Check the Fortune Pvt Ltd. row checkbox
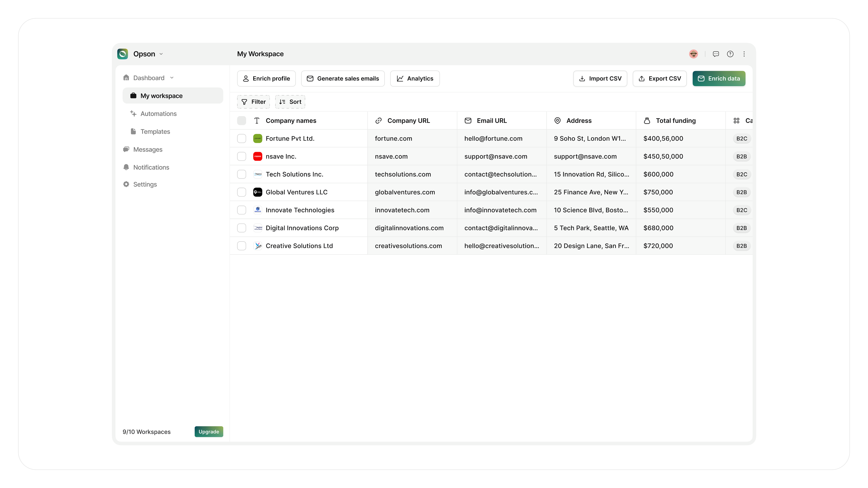868x488 pixels. click(242, 138)
